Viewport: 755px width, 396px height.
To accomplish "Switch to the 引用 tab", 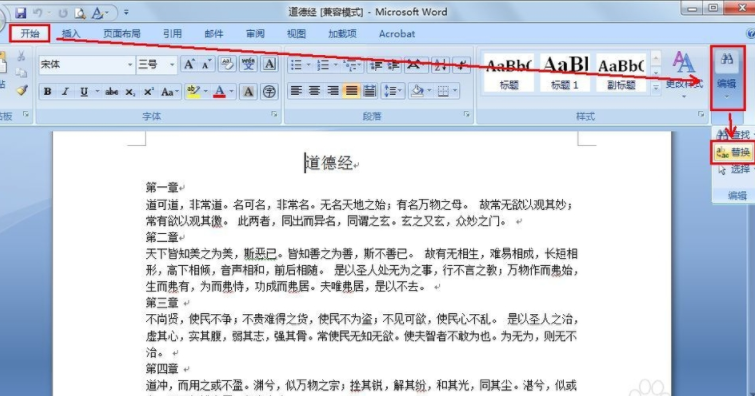I will 172,34.
